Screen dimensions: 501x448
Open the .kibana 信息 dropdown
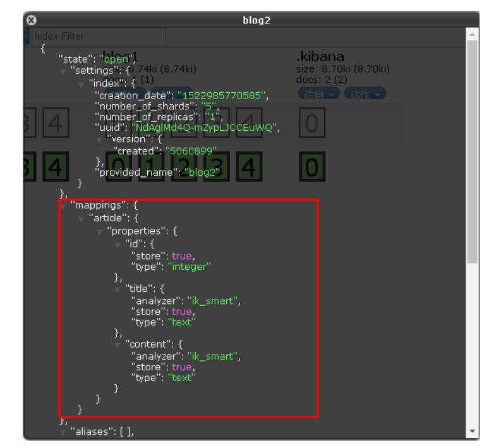[318, 94]
